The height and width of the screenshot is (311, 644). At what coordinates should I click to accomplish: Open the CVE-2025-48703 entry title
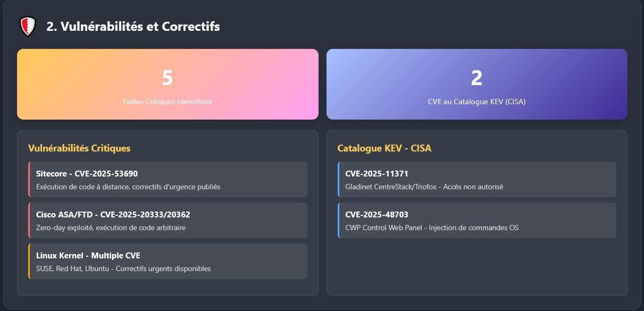[x=377, y=215]
